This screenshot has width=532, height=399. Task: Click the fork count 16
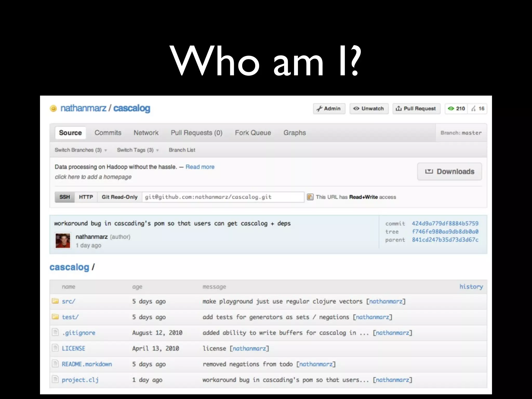pyautogui.click(x=478, y=109)
